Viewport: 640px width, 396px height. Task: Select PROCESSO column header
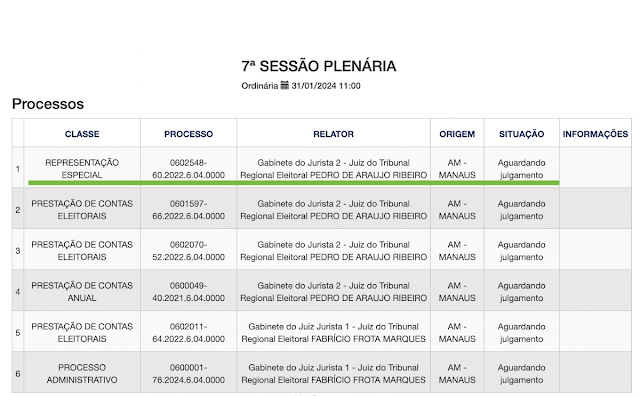[x=189, y=134]
